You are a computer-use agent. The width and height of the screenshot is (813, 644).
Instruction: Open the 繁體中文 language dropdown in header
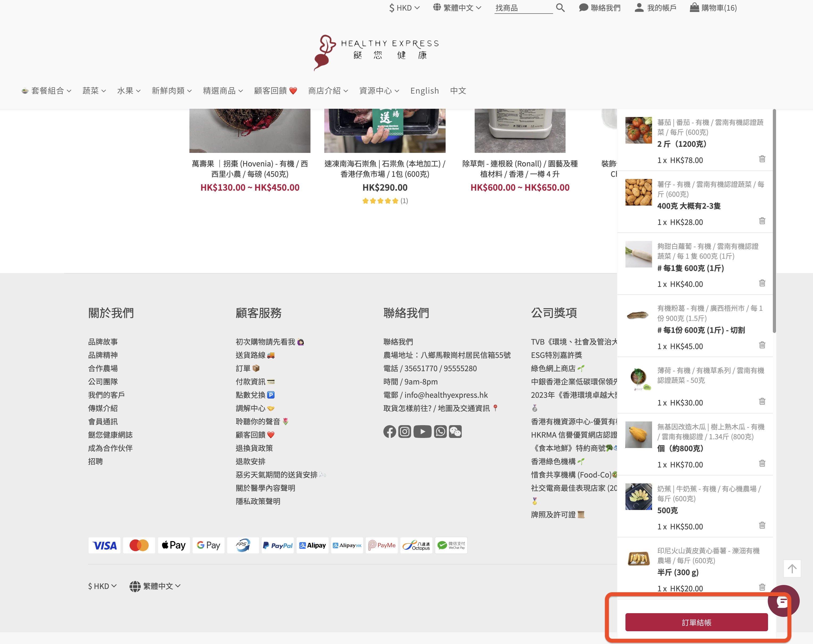(x=457, y=8)
